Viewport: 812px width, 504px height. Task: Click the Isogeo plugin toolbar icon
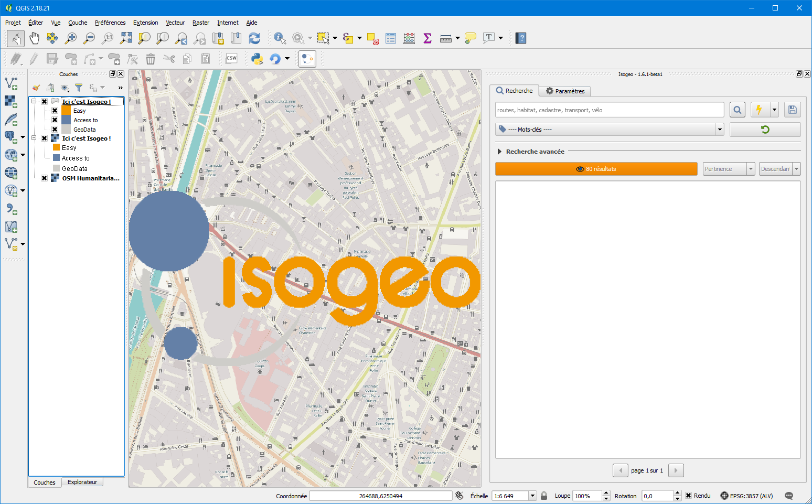pyautogui.click(x=307, y=59)
